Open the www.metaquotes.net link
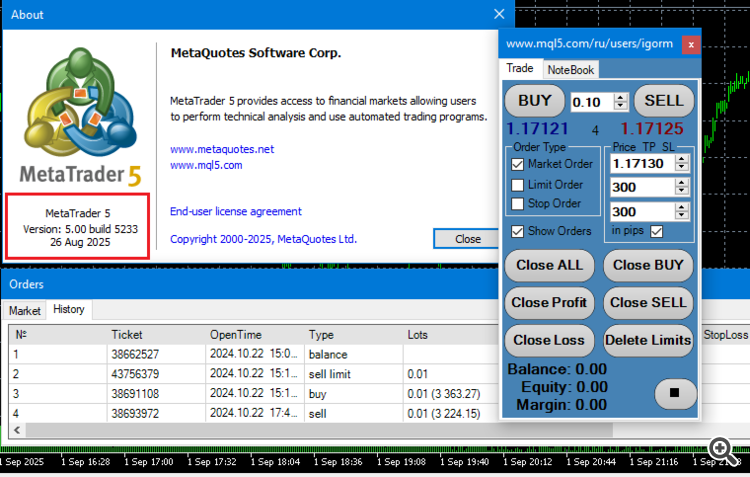This screenshot has width=750, height=477. [222, 149]
